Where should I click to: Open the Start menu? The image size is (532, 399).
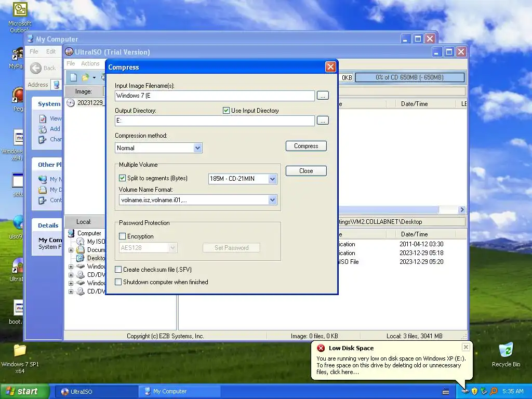pos(24,391)
